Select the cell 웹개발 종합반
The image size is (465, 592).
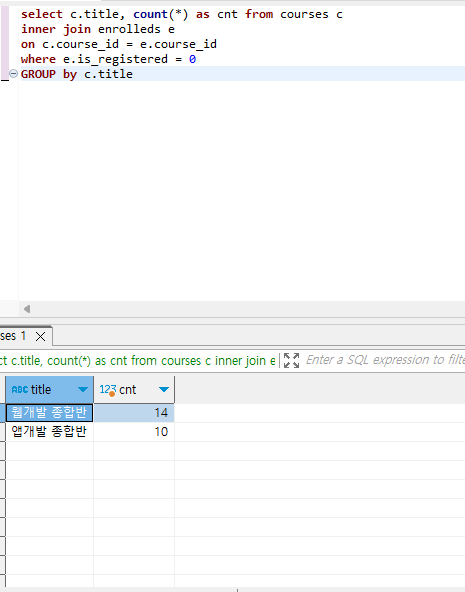tap(49, 412)
